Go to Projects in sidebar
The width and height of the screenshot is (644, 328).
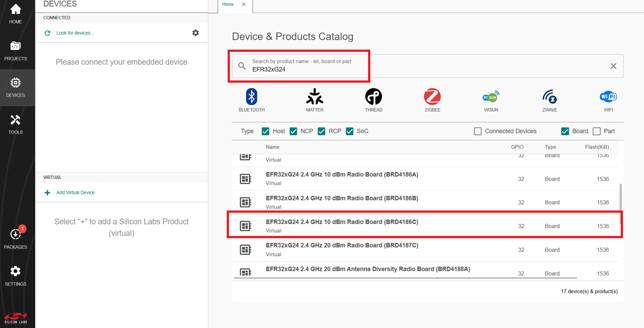pyautogui.click(x=16, y=50)
